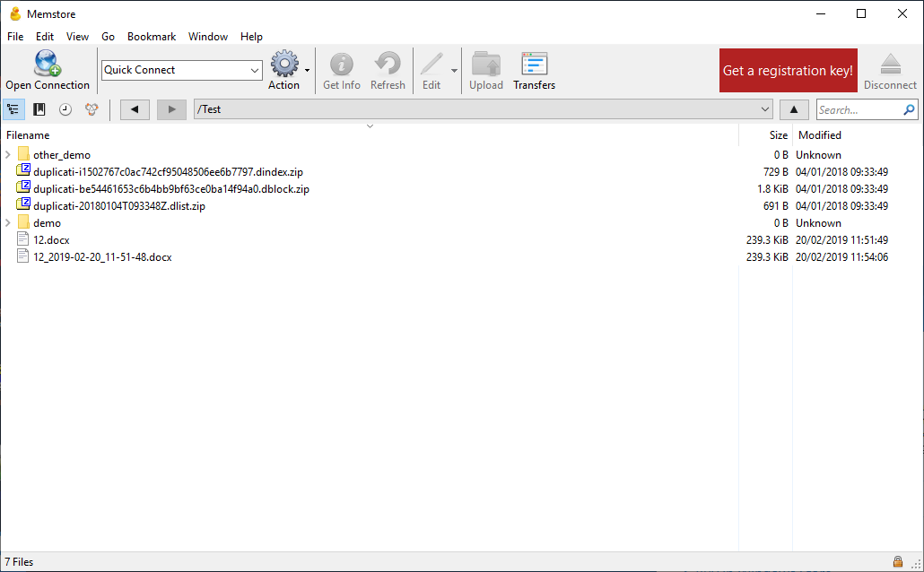Viewport: 924px width, 572px height.
Task: Refresh the file listing
Action: (388, 64)
